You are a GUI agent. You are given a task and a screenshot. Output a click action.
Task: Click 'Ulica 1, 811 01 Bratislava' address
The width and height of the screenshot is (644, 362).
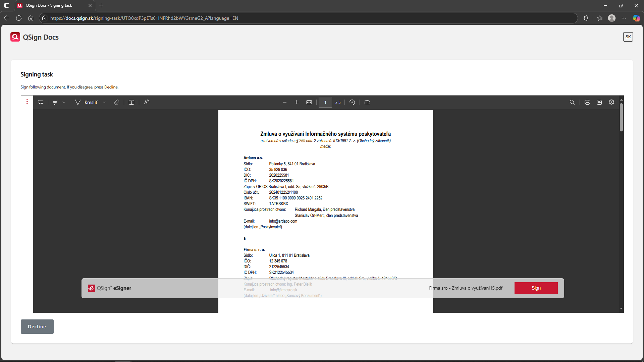tap(289, 255)
